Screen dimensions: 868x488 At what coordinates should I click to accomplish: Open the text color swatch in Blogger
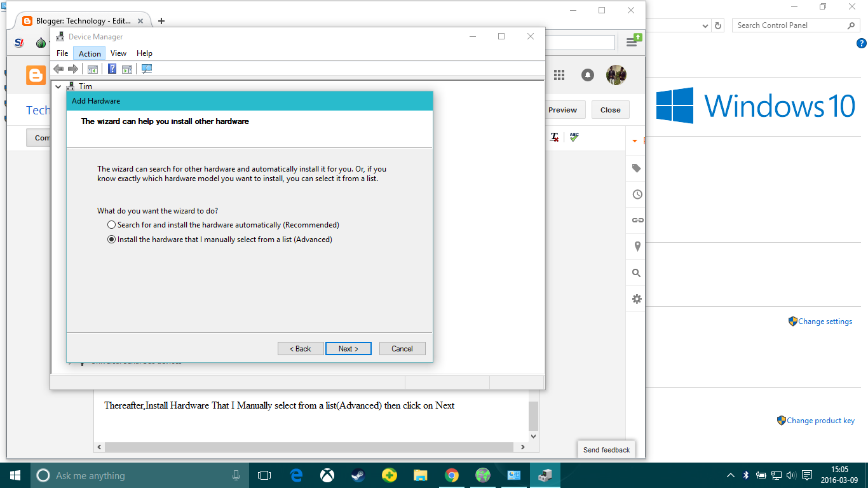(554, 137)
